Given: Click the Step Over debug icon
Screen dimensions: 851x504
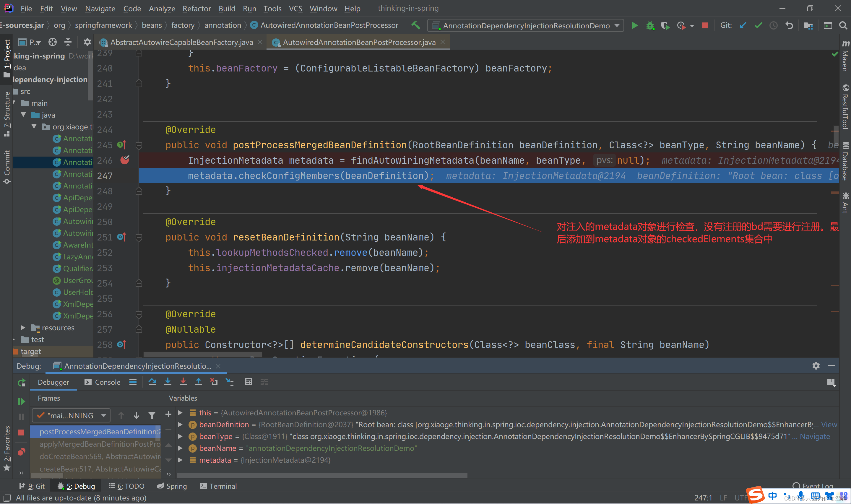Looking at the screenshot, I should [152, 382].
